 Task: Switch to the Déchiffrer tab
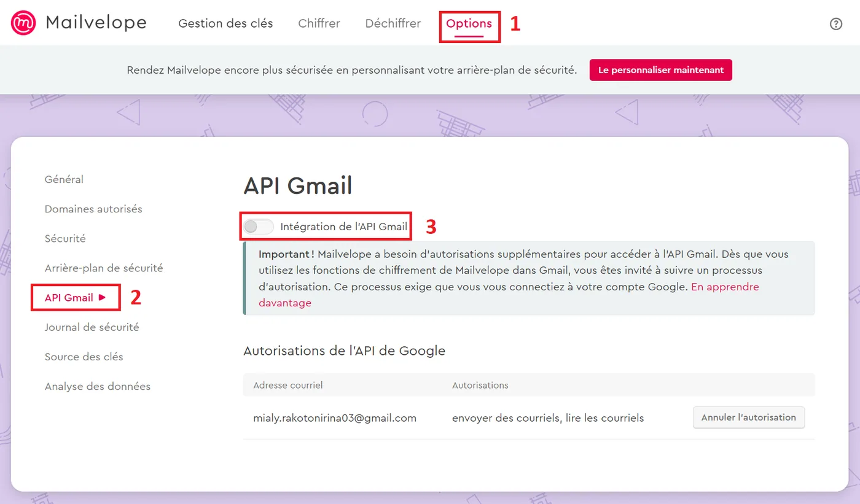(393, 23)
